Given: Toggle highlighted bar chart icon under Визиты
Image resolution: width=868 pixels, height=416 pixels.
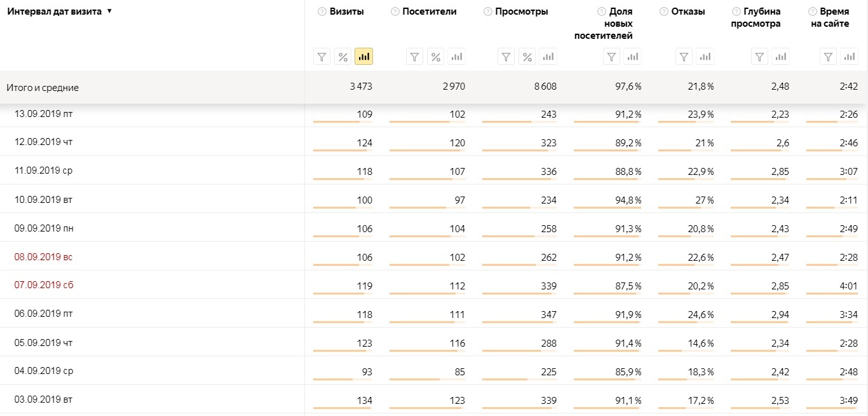Looking at the screenshot, I should (x=363, y=57).
